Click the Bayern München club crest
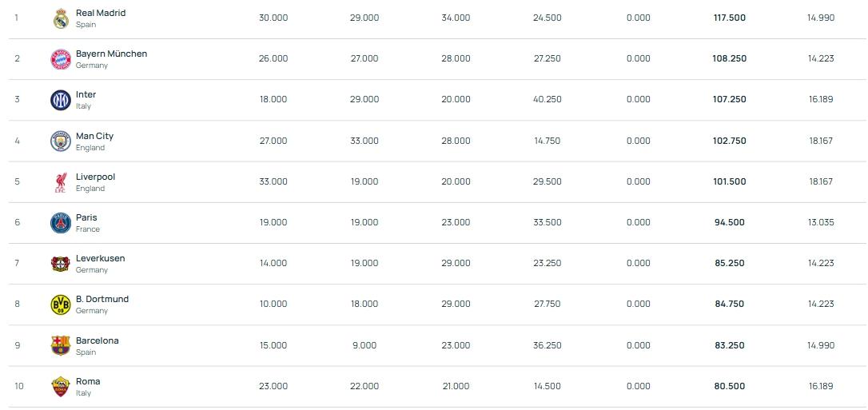The width and height of the screenshot is (868, 410). click(x=61, y=59)
